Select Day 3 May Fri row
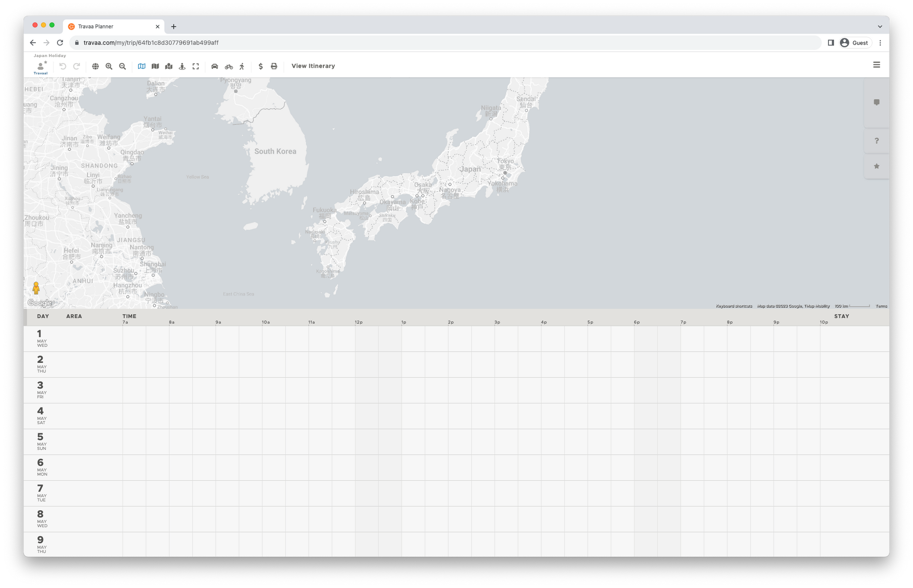Image resolution: width=913 pixels, height=588 pixels. [456, 390]
